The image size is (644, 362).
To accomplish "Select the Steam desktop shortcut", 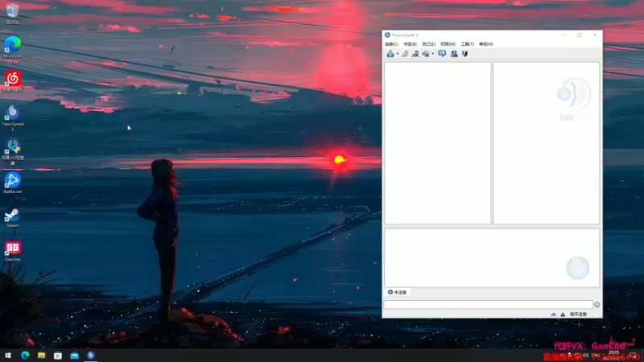I will click(x=12, y=217).
